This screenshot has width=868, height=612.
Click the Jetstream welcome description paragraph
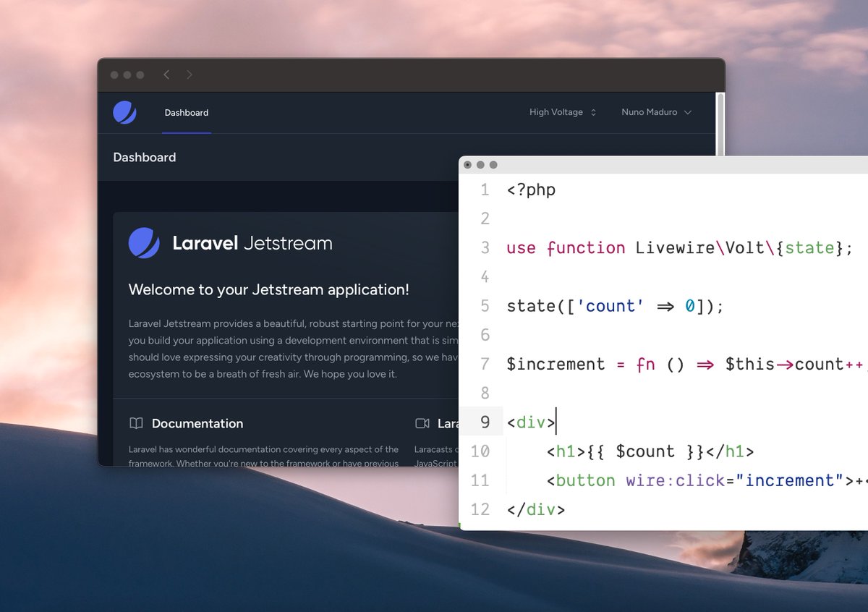pos(294,349)
